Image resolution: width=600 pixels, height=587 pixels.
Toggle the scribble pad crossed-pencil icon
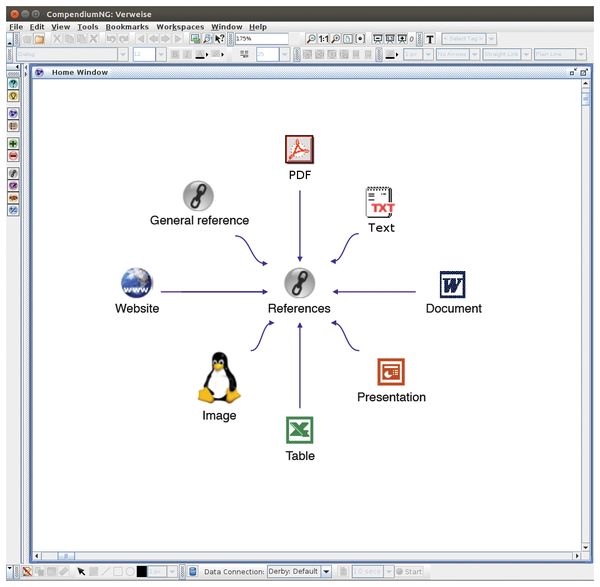(27, 571)
